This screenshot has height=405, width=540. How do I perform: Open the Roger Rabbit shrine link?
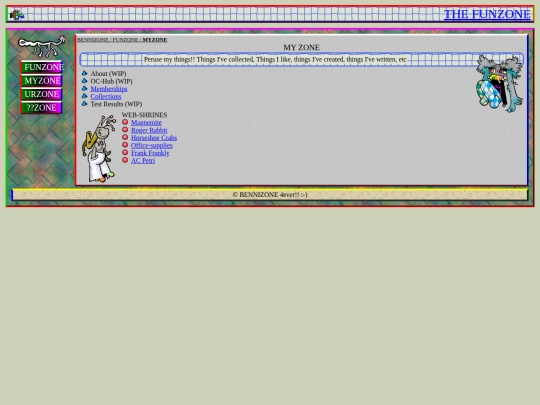click(x=149, y=130)
